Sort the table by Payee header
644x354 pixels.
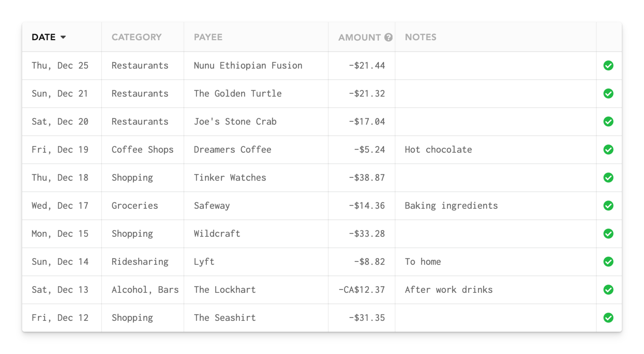click(208, 37)
